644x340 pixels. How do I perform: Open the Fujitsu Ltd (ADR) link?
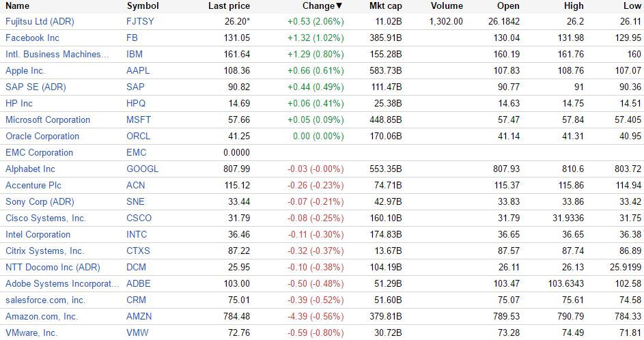point(40,21)
